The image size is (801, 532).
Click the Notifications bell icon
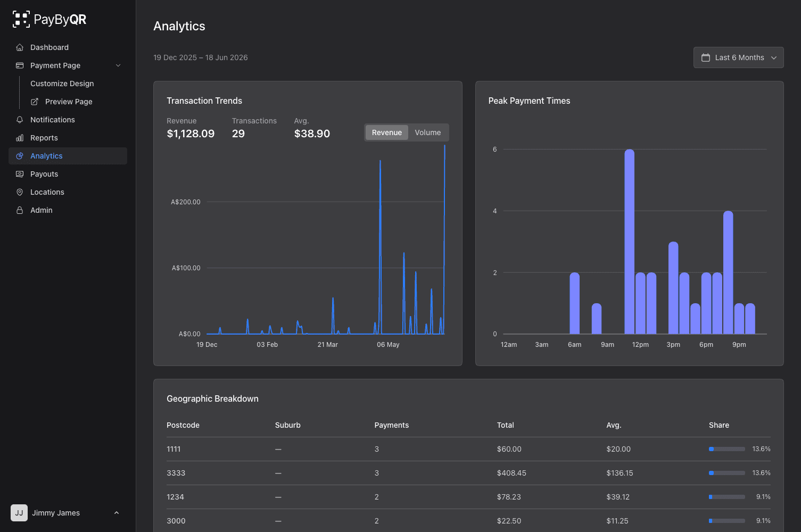coord(20,120)
